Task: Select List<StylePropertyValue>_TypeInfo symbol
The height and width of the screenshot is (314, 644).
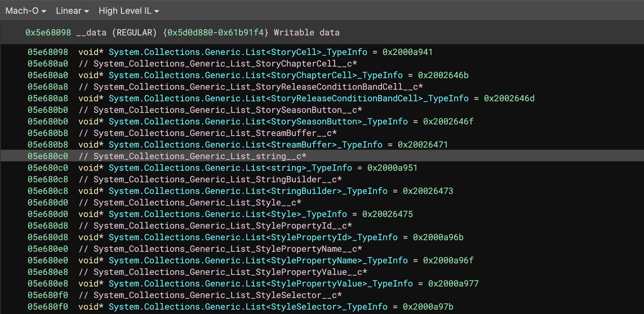Action: click(x=261, y=284)
